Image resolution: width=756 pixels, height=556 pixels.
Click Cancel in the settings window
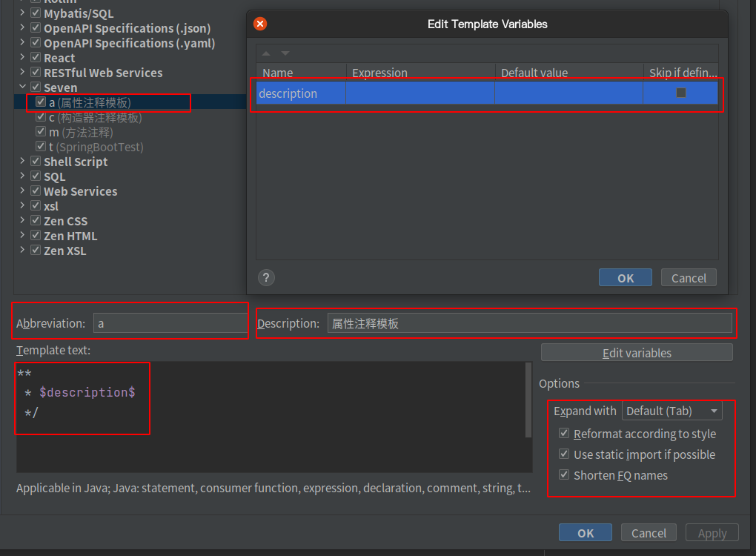point(649,533)
